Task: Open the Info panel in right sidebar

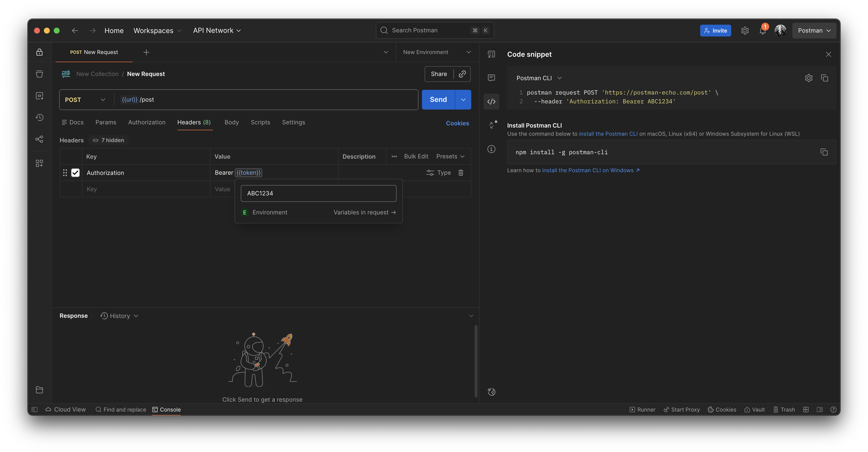Action: [491, 149]
